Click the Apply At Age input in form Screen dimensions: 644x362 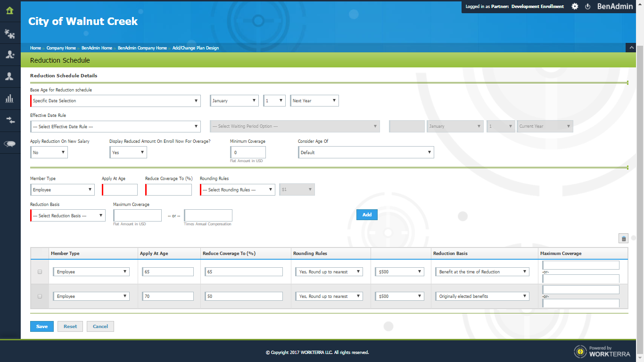coord(120,189)
